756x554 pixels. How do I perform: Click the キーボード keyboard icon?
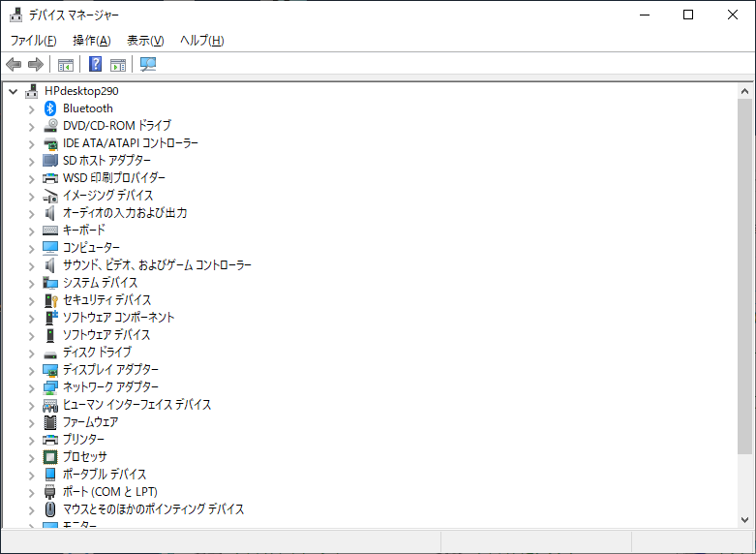[50, 231]
